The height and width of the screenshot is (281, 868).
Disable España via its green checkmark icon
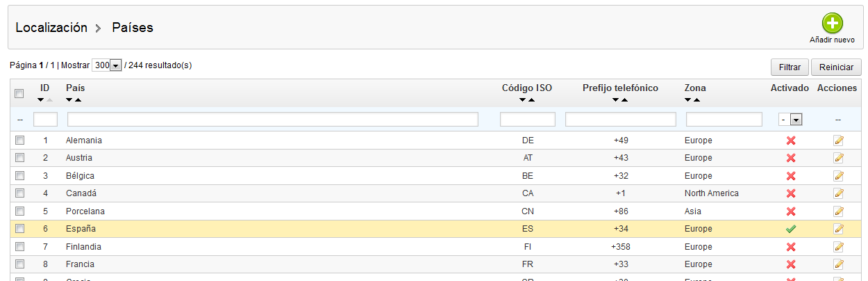(x=790, y=229)
